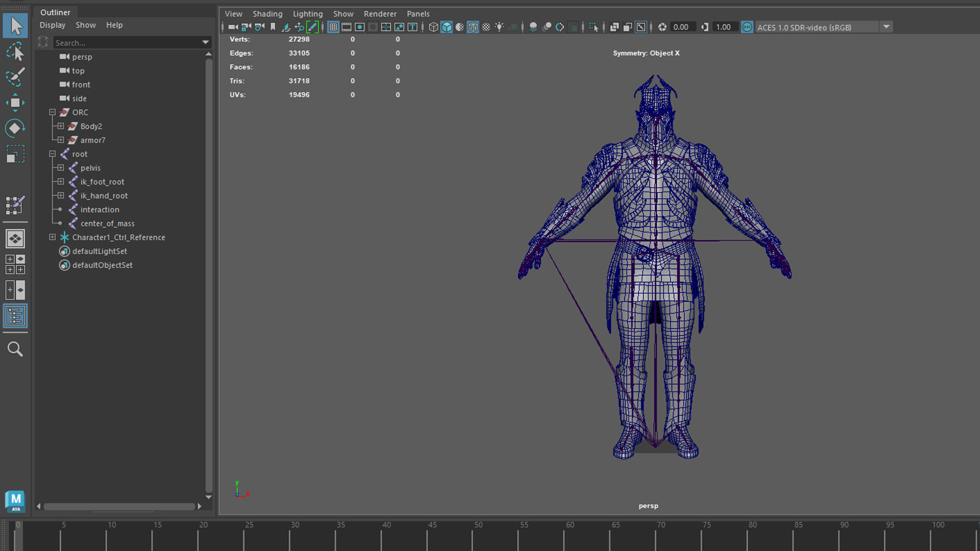This screenshot has width=980, height=551.
Task: Enable smooth shade all cube icon
Action: [447, 27]
